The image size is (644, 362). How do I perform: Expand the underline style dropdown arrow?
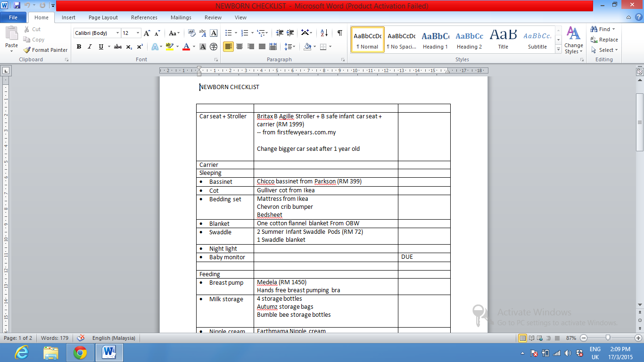pos(109,47)
